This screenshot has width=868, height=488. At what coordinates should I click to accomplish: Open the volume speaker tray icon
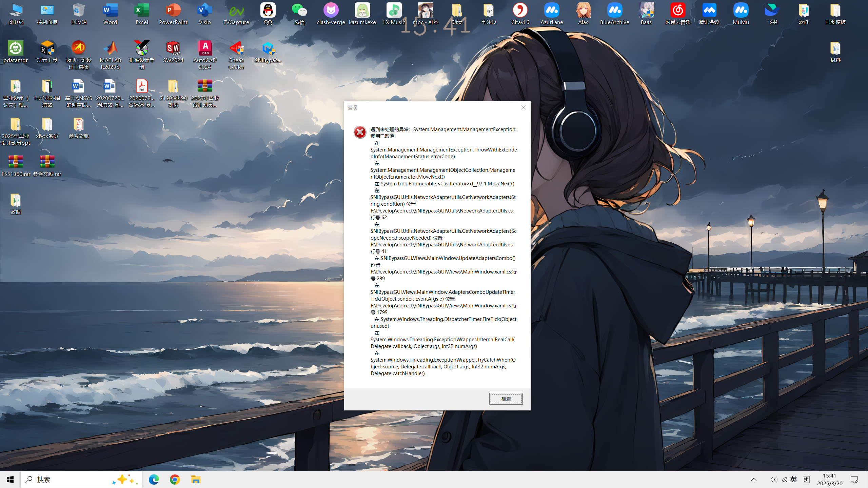(773, 480)
